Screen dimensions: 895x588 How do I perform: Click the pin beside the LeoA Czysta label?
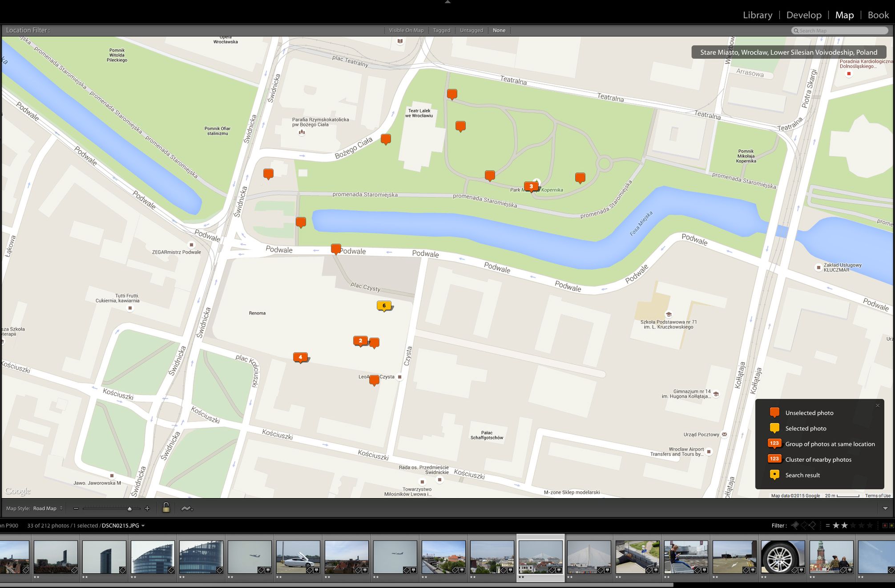(x=374, y=380)
